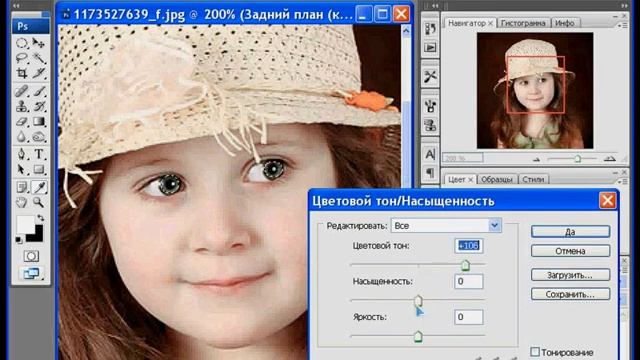640x360 pixels.
Task: Click the Сохранить... button
Action: (571, 294)
